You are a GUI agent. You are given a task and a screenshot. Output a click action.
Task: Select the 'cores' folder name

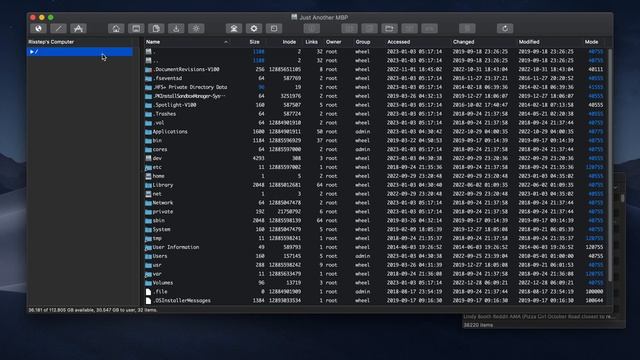coord(160,150)
